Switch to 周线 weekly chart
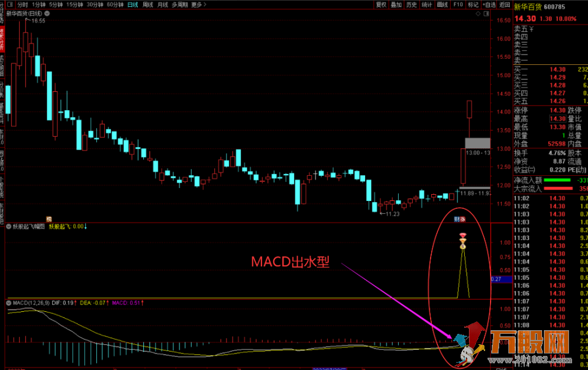Screen dimensions: 588x370 148,4
